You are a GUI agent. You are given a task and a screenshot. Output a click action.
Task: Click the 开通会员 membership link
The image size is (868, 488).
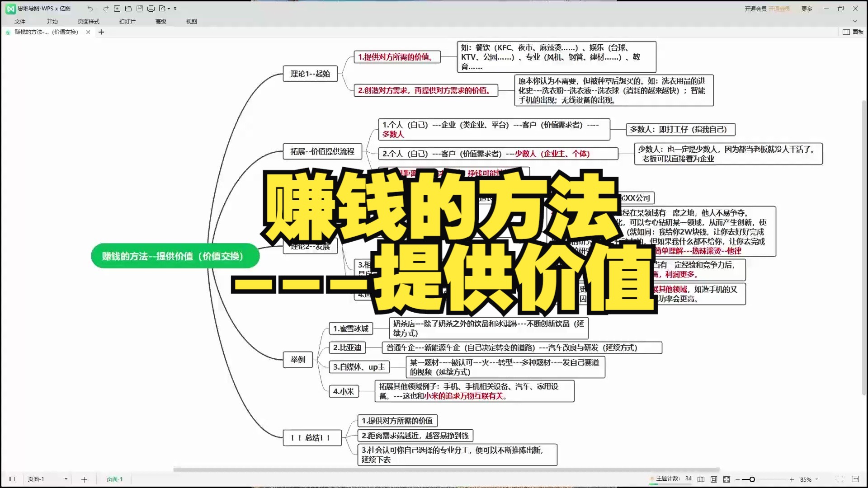coord(755,9)
